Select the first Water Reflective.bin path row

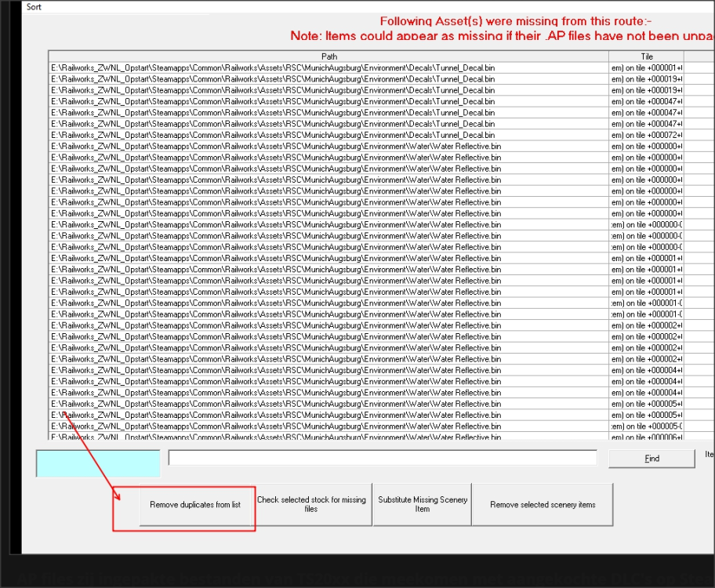click(275, 146)
